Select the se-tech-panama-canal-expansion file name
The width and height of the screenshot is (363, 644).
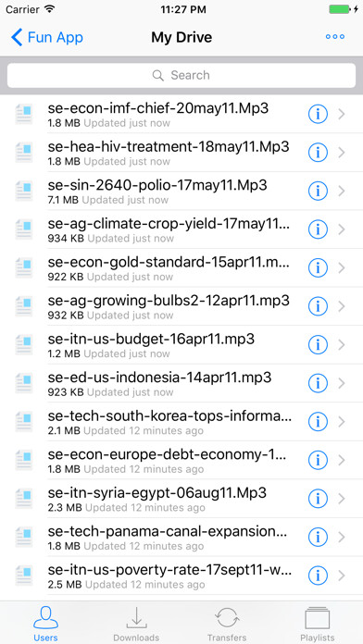click(168, 531)
